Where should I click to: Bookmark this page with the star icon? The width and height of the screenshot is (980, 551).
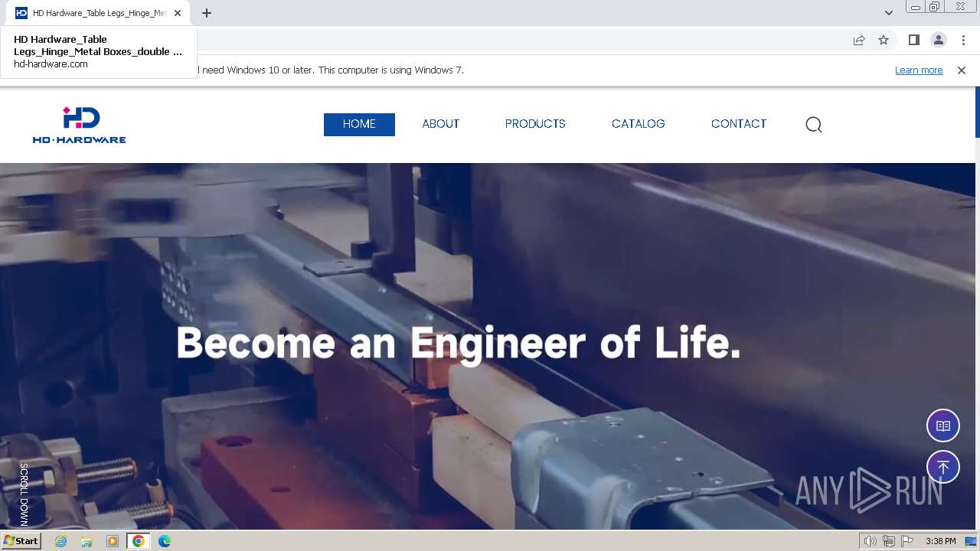tap(884, 40)
